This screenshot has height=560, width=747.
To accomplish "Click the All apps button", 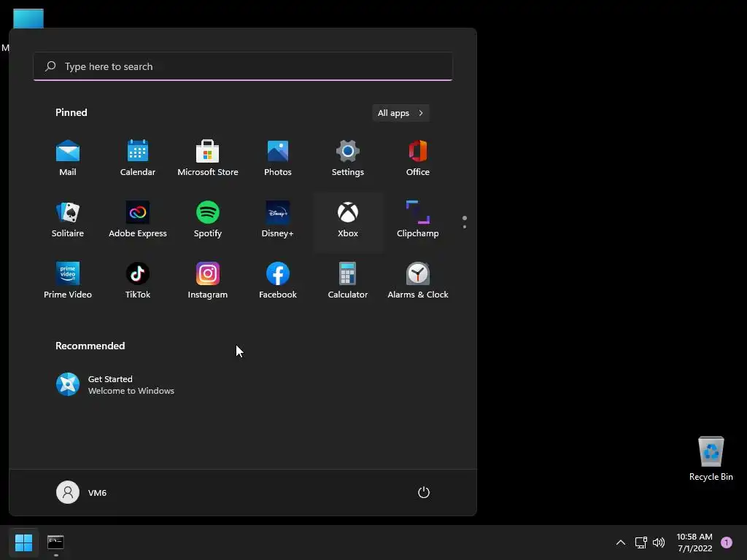I will pyautogui.click(x=400, y=113).
